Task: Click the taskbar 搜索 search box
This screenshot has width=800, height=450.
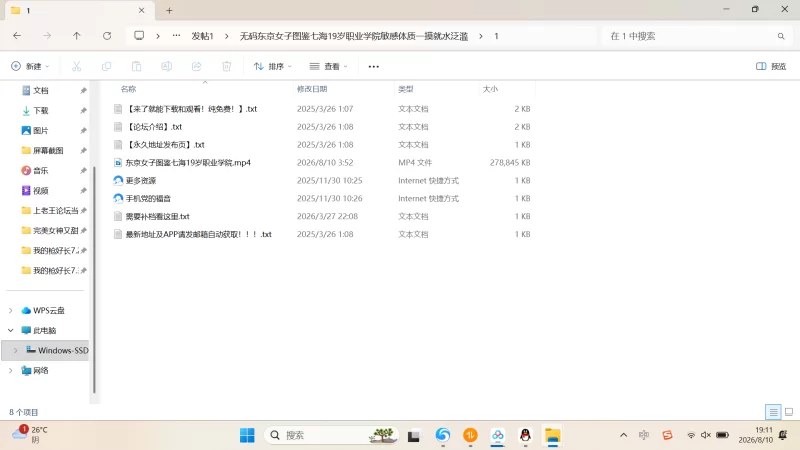Action: (x=331, y=435)
